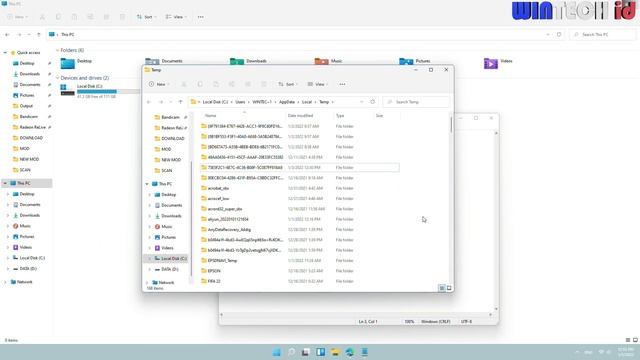Open Pictures folder in This PC window
Image resolution: width=640 pixels, height=360 pixels.
click(x=415, y=61)
